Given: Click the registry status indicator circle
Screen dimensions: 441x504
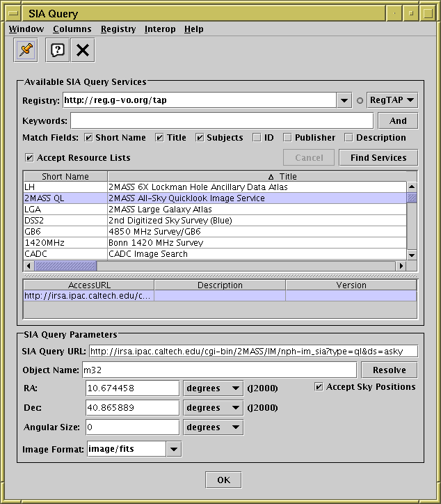Looking at the screenshot, I should pos(360,100).
